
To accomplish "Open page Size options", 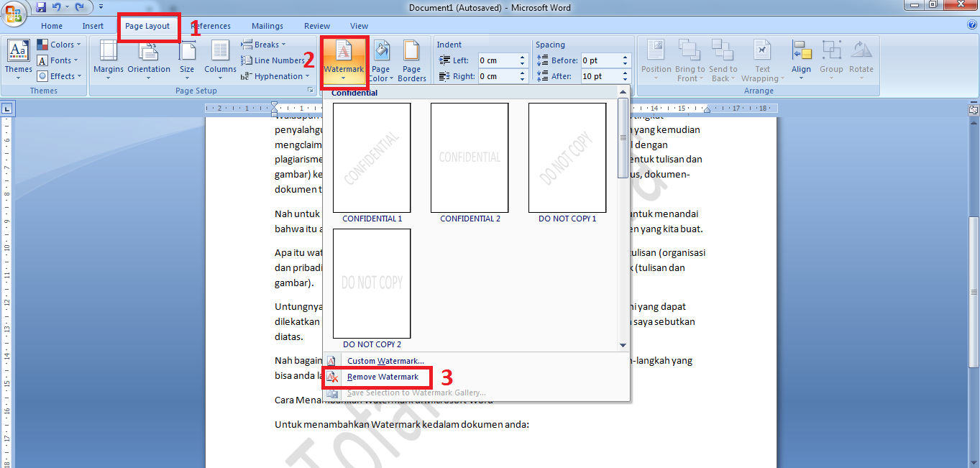I will tap(187, 60).
